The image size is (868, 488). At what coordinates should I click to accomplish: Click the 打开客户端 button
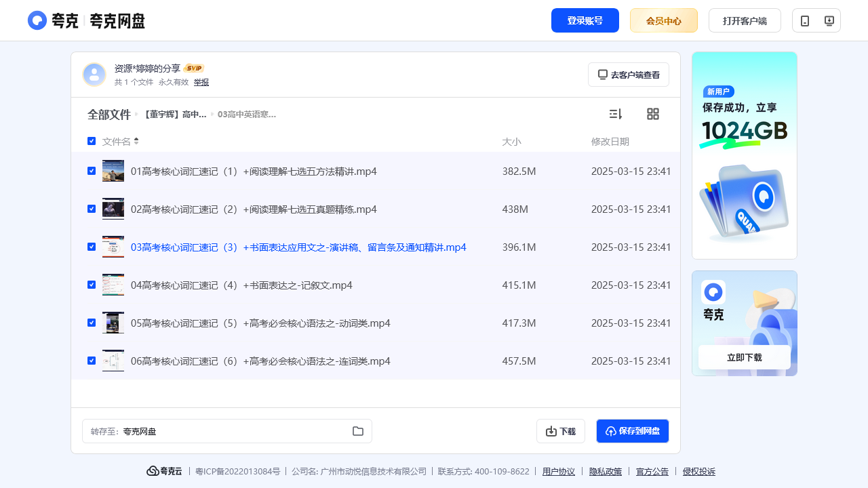[x=745, y=20]
